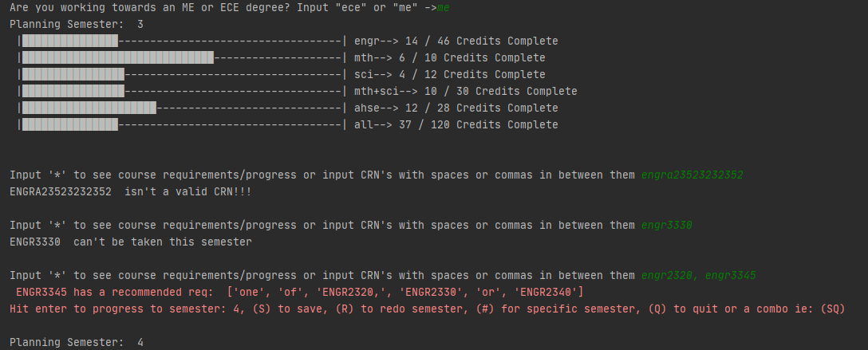Click the mth+sci credits progress bar
The width and height of the screenshot is (868, 350).
pyautogui.click(x=182, y=91)
